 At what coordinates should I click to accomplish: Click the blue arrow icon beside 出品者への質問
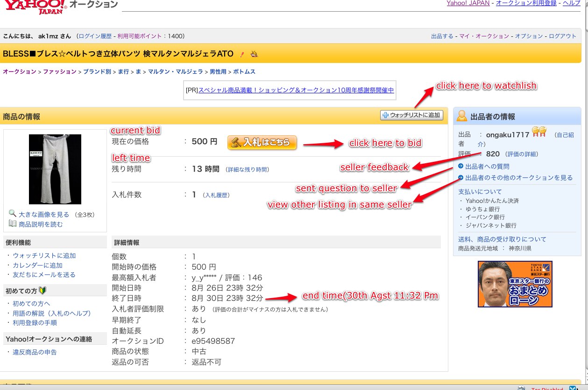click(x=461, y=167)
